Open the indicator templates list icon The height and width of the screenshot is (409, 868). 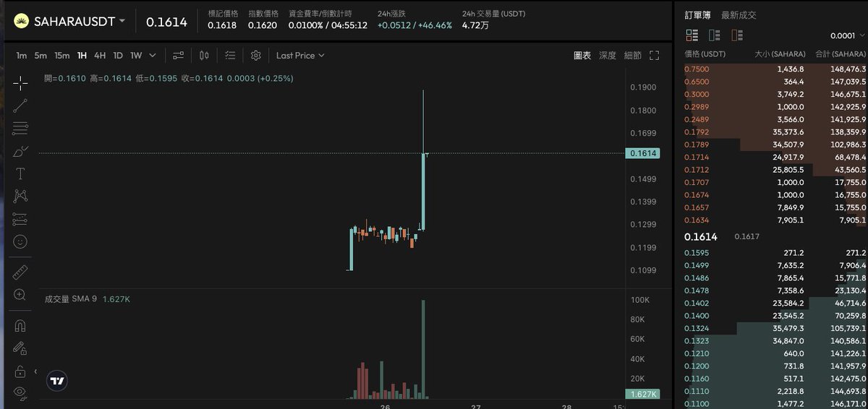tap(230, 55)
